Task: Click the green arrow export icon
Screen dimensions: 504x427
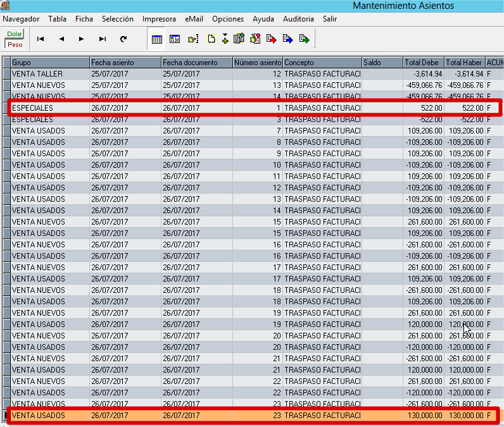Action: tap(304, 39)
